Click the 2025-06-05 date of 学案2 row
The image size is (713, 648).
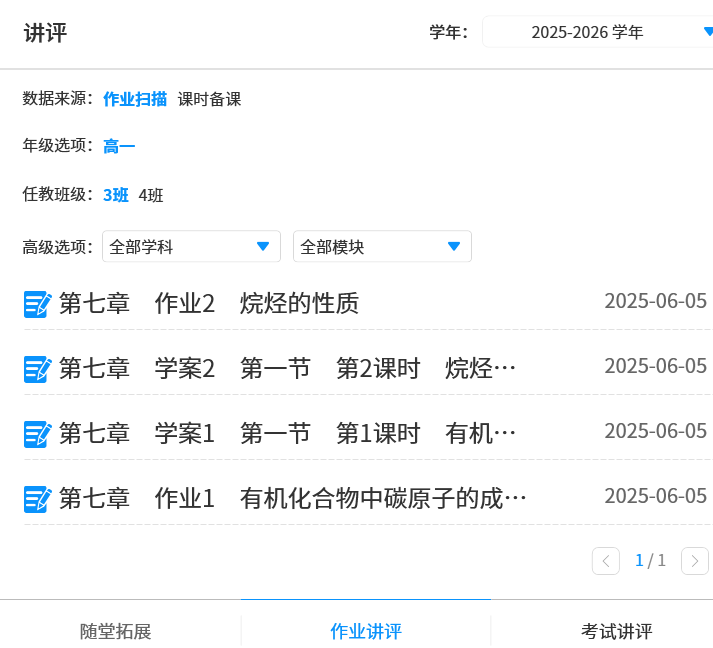pyautogui.click(x=656, y=366)
